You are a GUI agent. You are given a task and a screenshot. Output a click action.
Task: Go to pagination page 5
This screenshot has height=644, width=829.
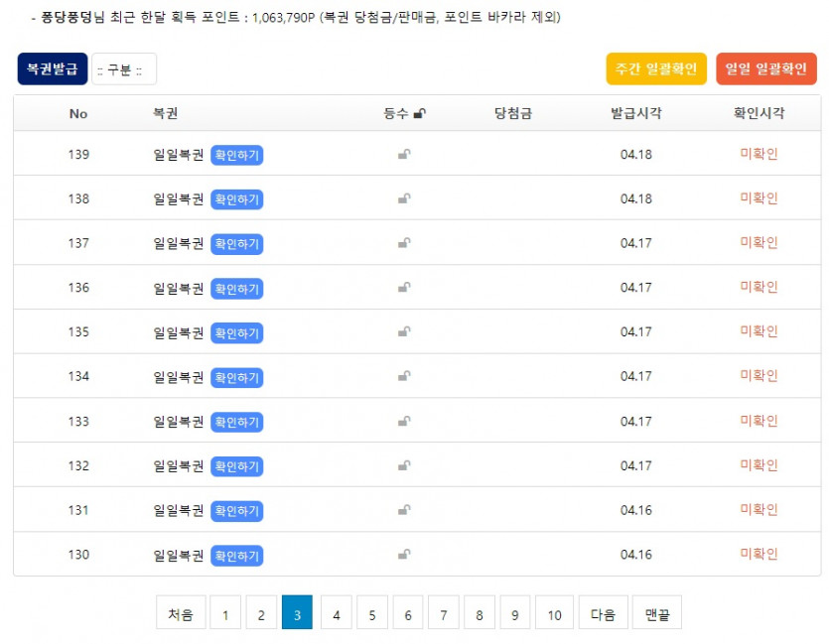coord(372,612)
